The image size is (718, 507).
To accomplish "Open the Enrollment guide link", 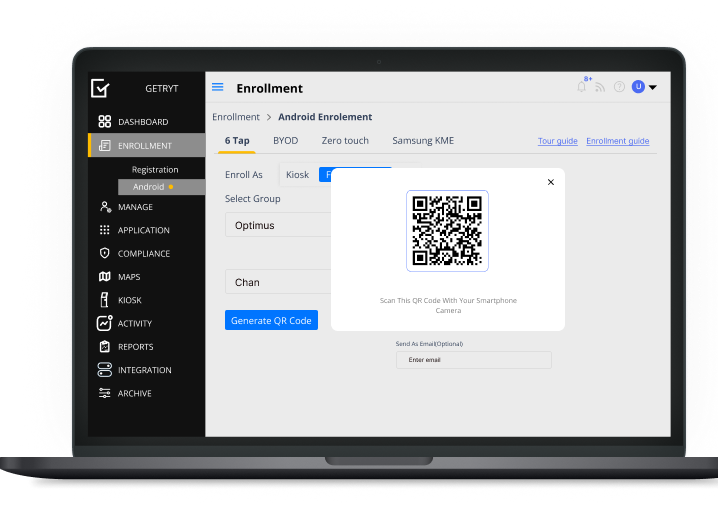I will tap(618, 141).
